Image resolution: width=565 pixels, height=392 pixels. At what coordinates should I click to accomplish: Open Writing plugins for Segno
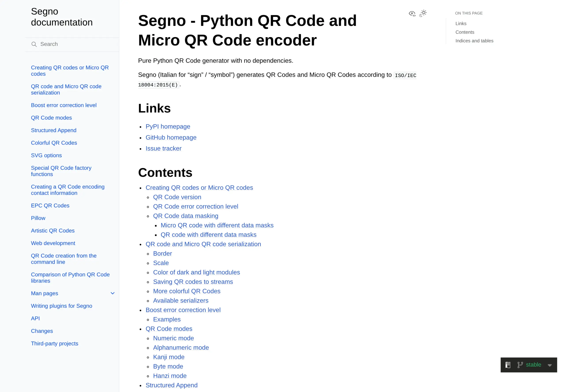tap(62, 306)
